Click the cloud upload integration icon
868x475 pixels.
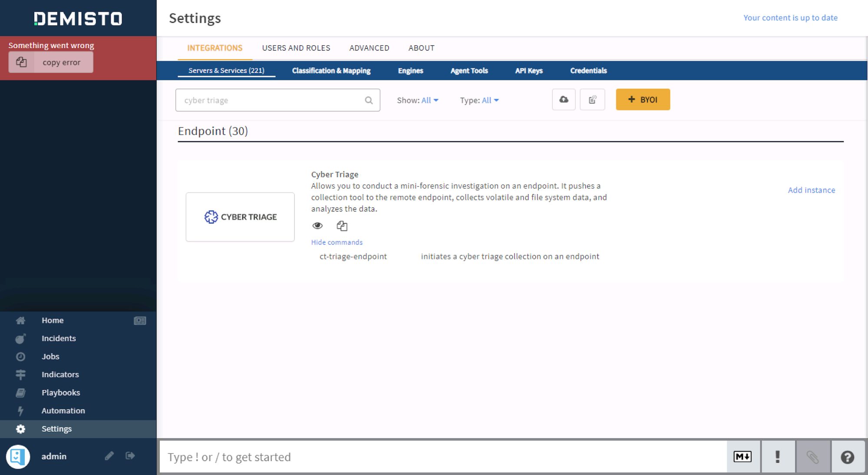click(564, 99)
